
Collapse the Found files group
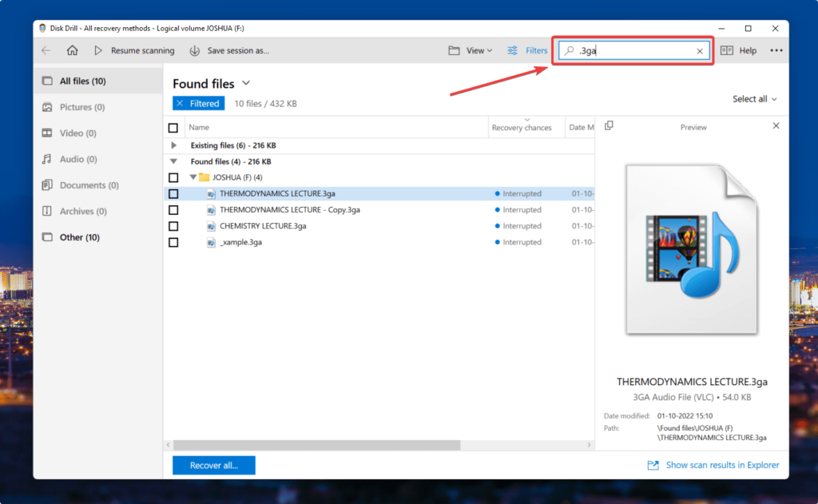[x=175, y=161]
